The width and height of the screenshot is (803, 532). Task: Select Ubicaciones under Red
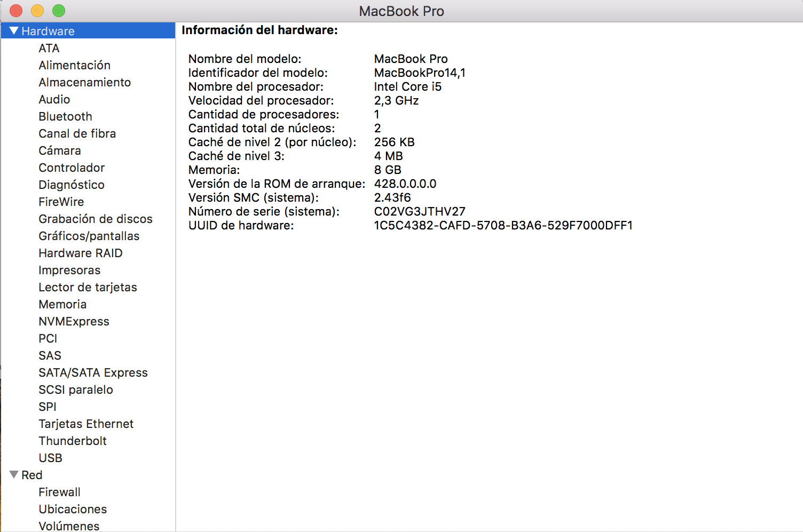point(73,509)
